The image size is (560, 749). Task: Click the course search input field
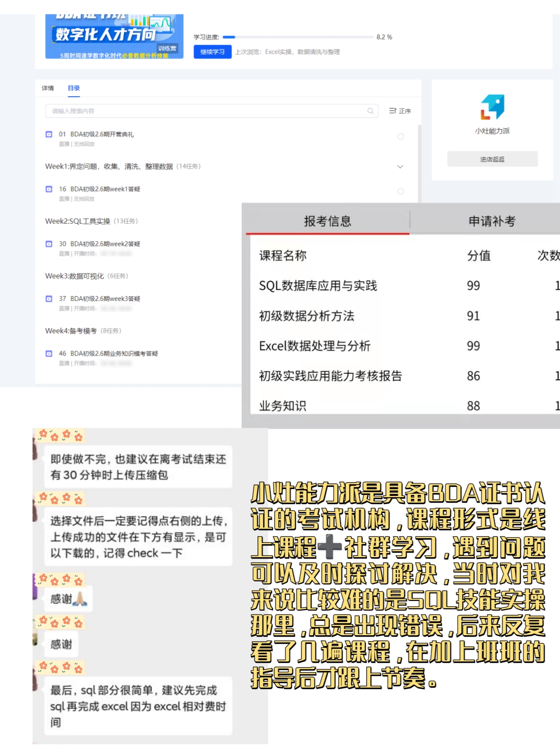coord(211,111)
